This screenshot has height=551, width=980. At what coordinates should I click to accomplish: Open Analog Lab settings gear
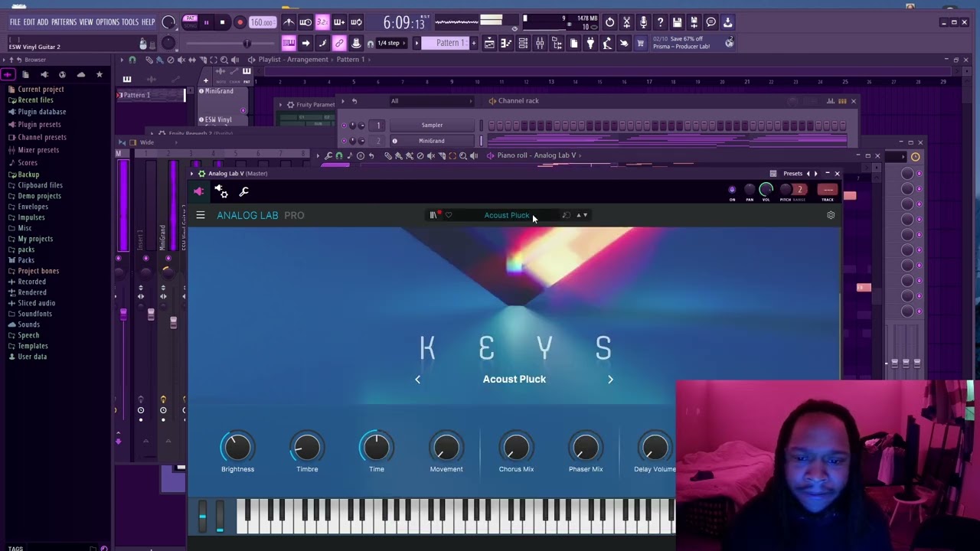click(x=831, y=215)
